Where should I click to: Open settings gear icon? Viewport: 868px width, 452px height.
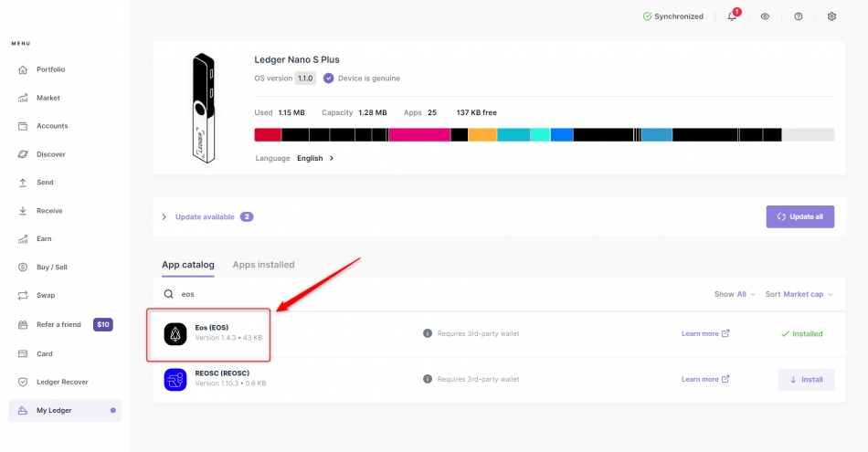831,16
